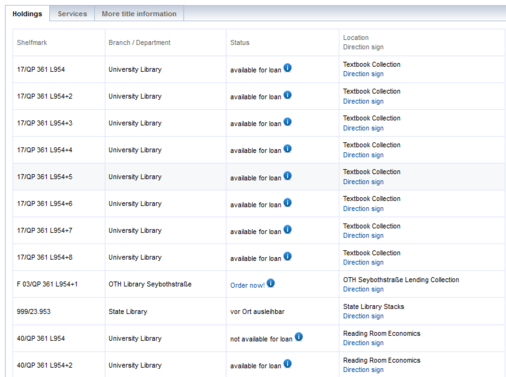Click info icon next to not available for loan

coord(299,337)
